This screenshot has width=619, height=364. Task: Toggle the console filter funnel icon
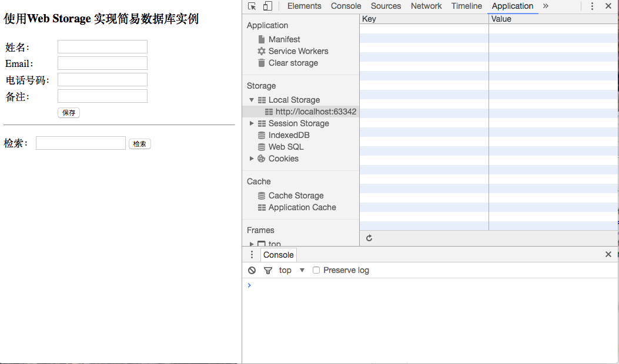click(268, 271)
